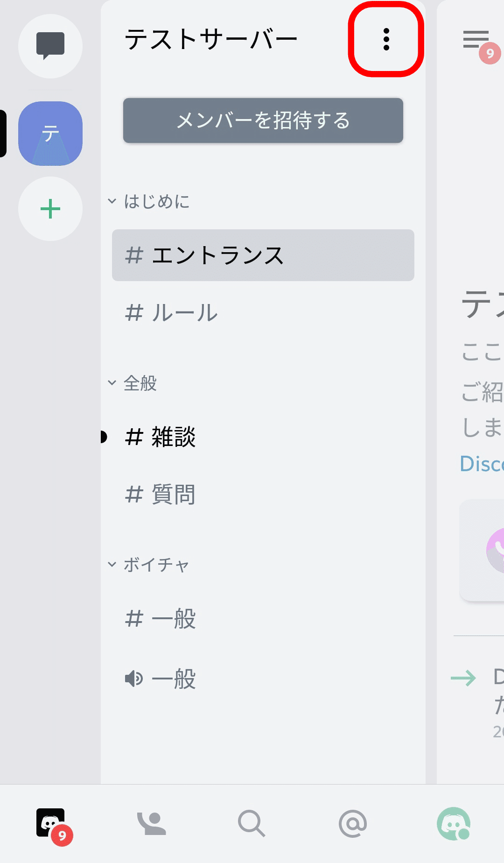The height and width of the screenshot is (863, 504).
Task: Tap the friends icon in the bottom bar
Action: [151, 823]
